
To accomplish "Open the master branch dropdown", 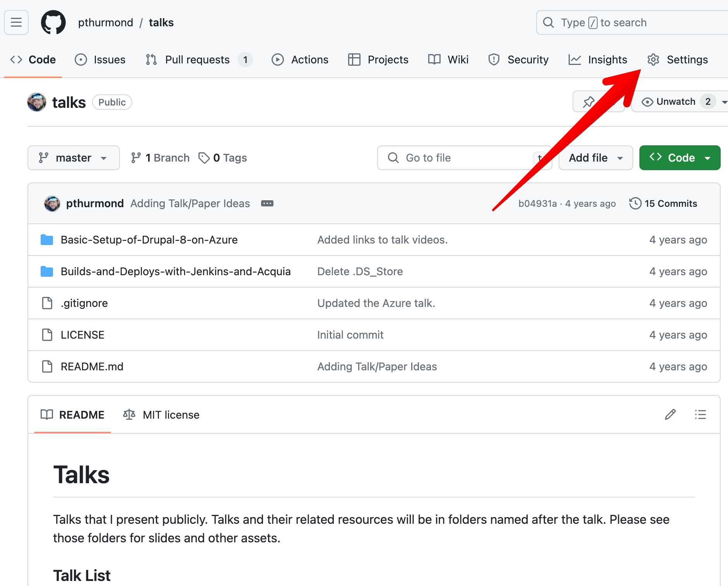I will click(73, 158).
